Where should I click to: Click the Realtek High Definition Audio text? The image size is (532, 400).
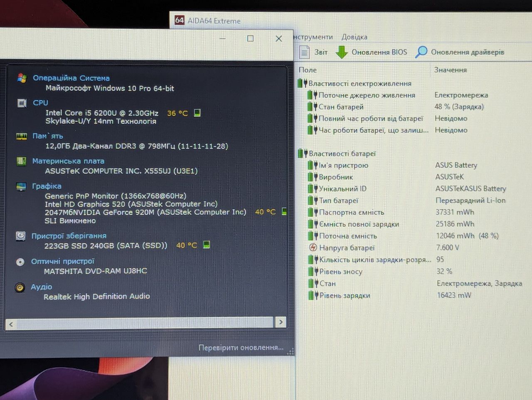point(97,296)
